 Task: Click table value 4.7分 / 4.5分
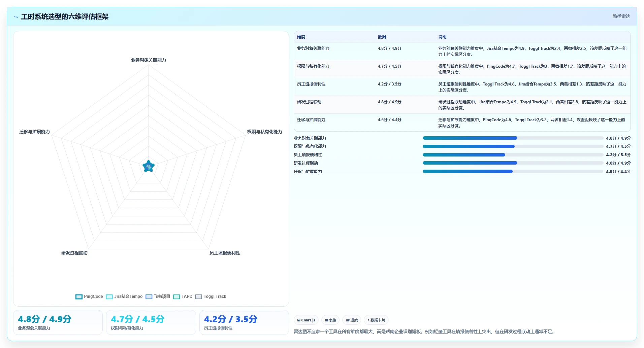(x=389, y=66)
